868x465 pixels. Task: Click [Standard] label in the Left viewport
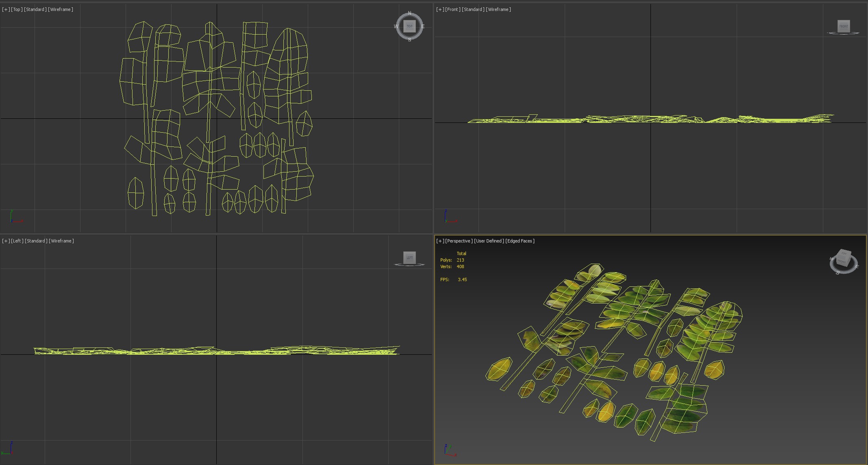(x=36, y=241)
